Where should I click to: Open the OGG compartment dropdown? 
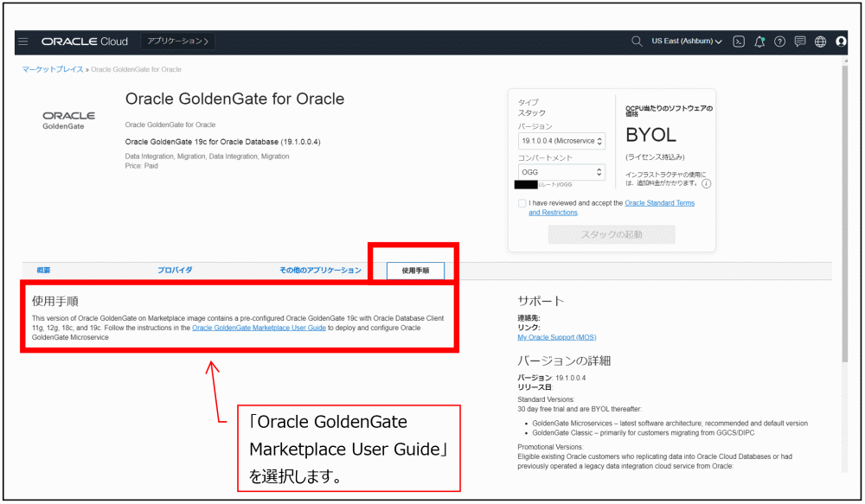pos(561,173)
